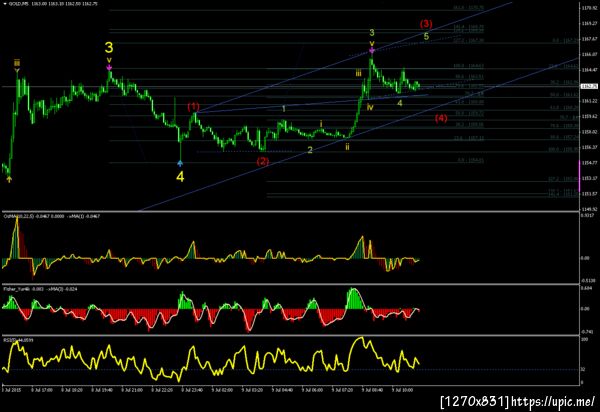Select the small wave 2 label
Viewport: 600px width, 412px height.
click(x=310, y=150)
